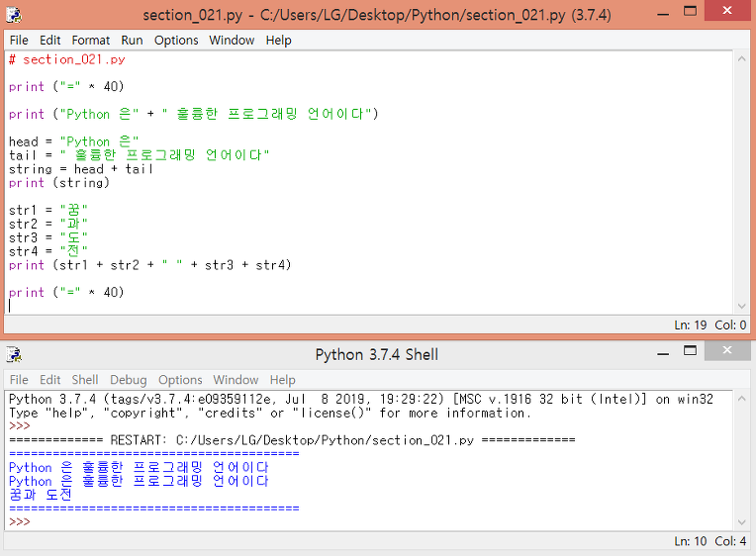Click the 'str2 =' assignment line
The image size is (756, 556).
48,225
